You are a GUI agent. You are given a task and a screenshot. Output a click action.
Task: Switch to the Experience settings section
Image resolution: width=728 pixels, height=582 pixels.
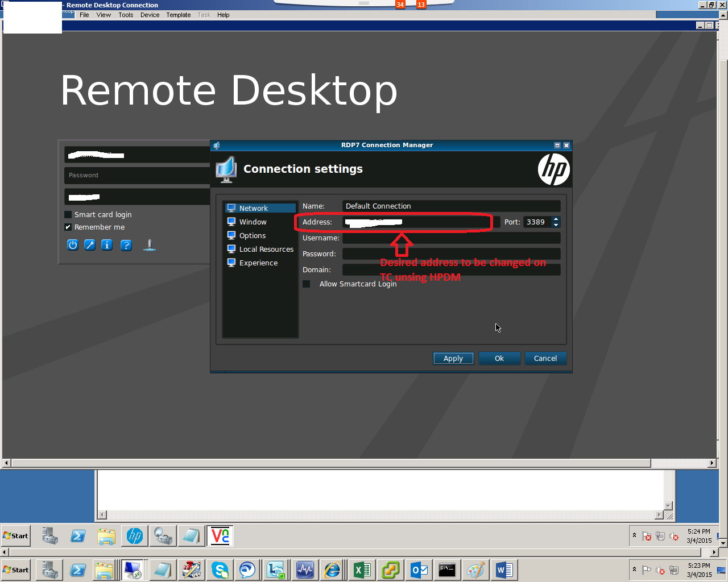259,263
